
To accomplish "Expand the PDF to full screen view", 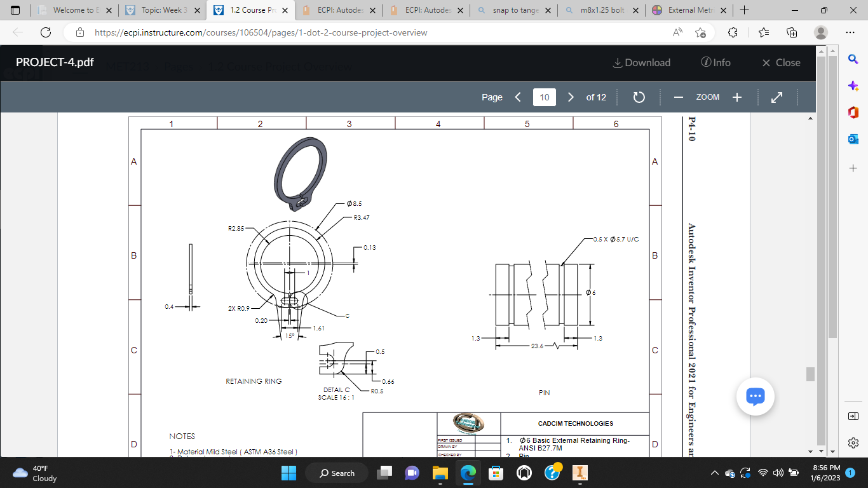I will 776,97.
